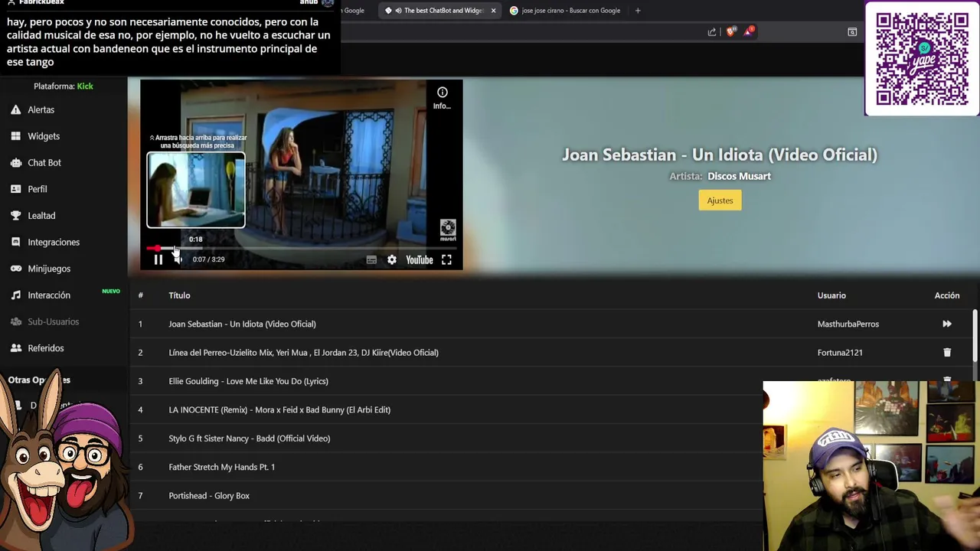Select the queue row "Joan Sebastian - Un Idiota (Video Oficial)"
Screen dimensions: 980x551
[551, 324]
